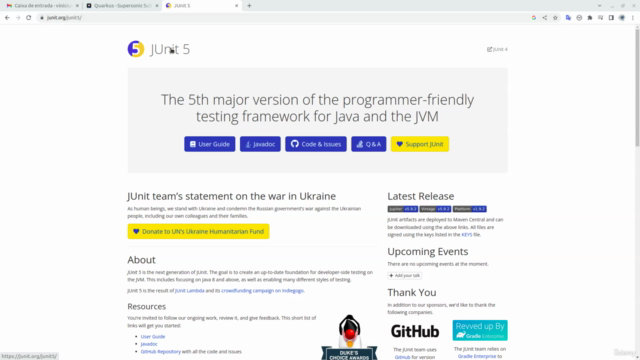Open the media control playlist icon
The height and width of the screenshot is (360, 640).
pyautogui.click(x=600, y=18)
